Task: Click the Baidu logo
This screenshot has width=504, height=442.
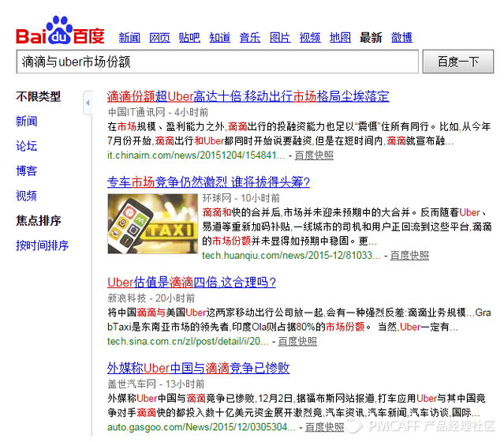Action: tap(60, 31)
